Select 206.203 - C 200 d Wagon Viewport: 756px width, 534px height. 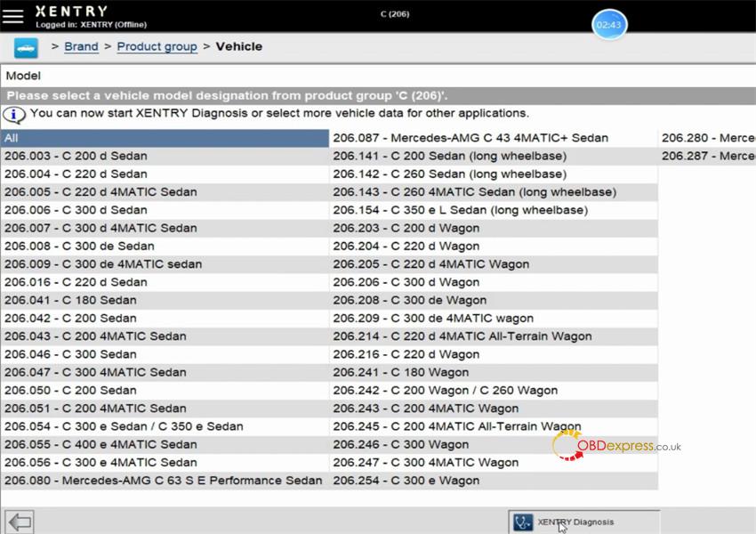coord(494,228)
